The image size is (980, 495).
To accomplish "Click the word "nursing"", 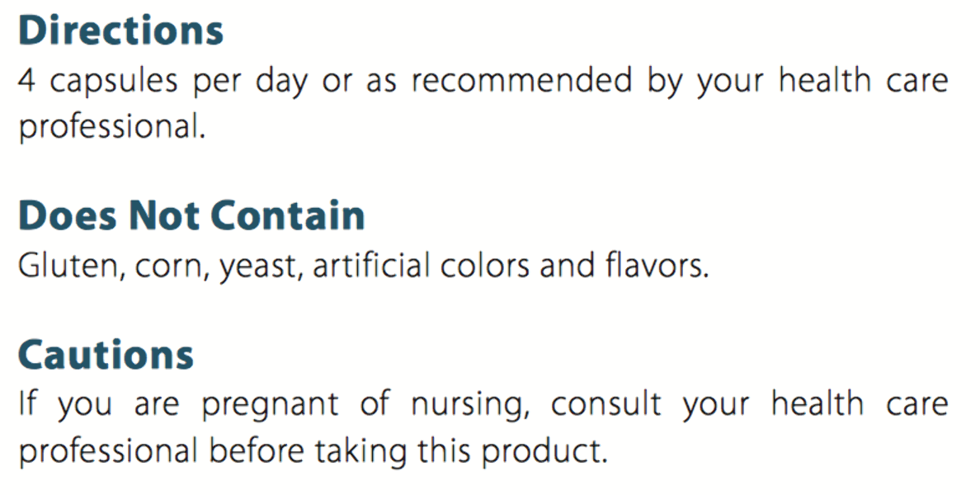I will 465,406.
